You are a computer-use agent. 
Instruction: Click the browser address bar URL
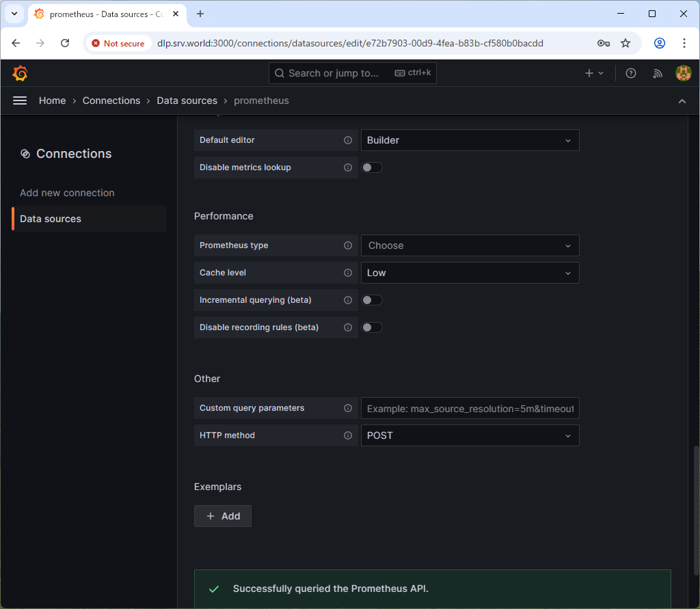[x=350, y=43]
